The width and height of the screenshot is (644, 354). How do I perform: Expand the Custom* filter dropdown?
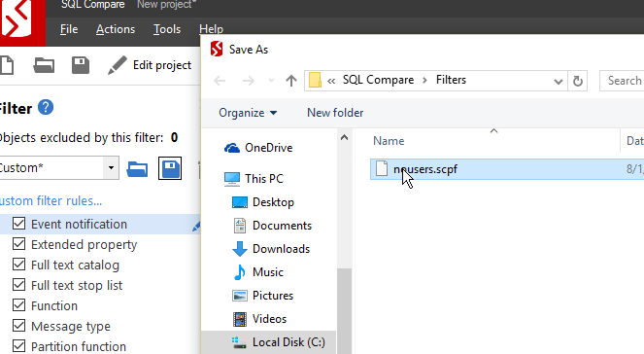111,167
